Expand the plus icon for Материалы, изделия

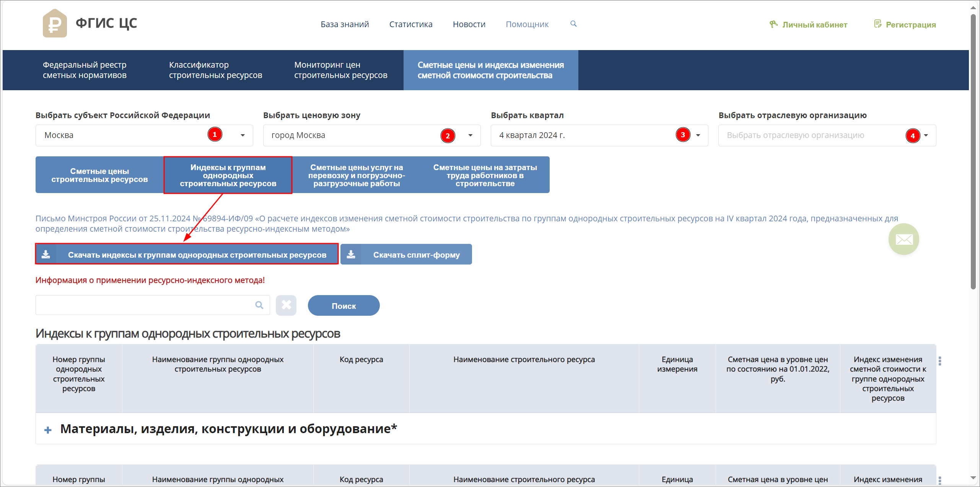point(48,430)
